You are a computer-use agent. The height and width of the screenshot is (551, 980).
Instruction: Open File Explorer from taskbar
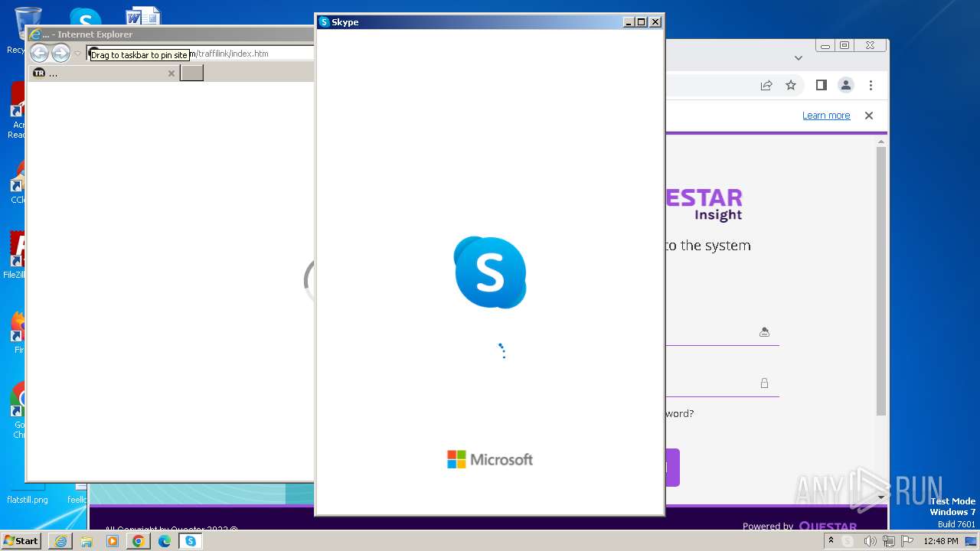(x=87, y=541)
